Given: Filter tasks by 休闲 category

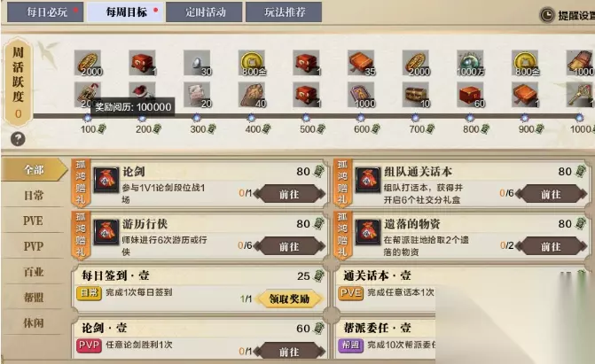Looking at the screenshot, I should 34,323.
